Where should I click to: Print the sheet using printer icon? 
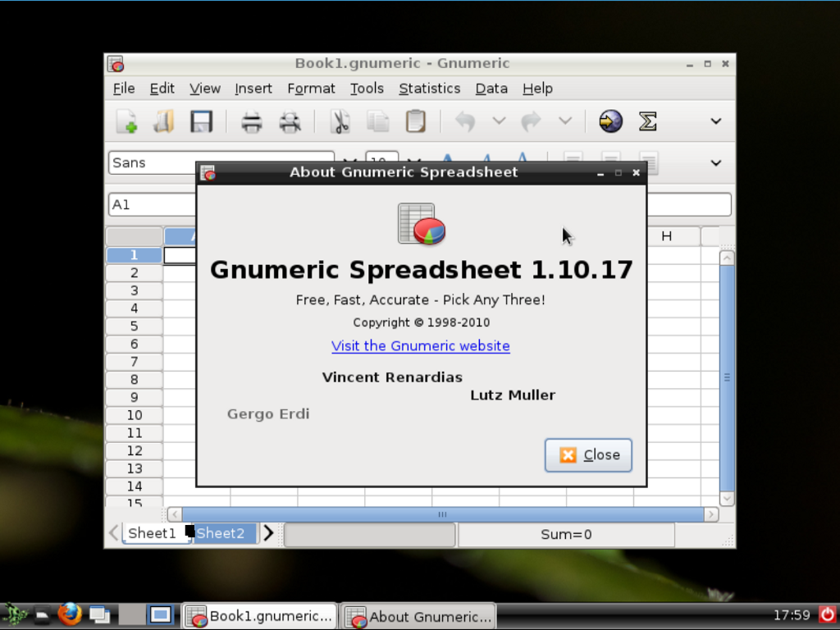252,121
